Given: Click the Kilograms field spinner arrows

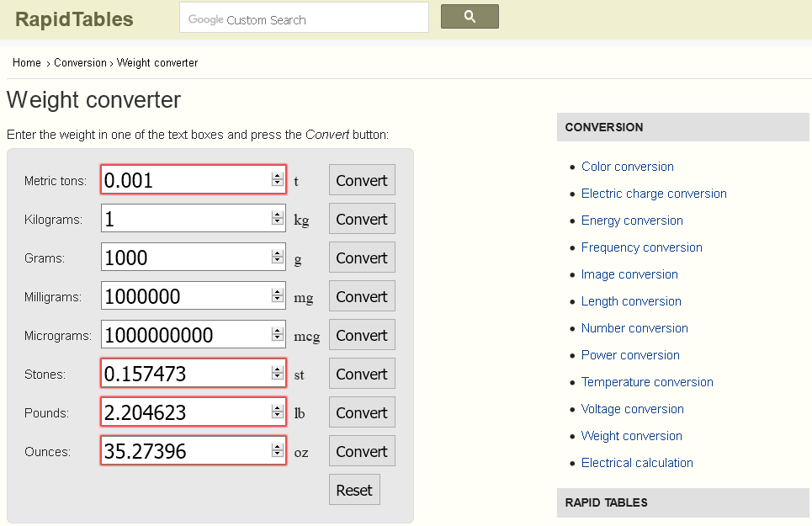Looking at the screenshot, I should click(x=277, y=219).
